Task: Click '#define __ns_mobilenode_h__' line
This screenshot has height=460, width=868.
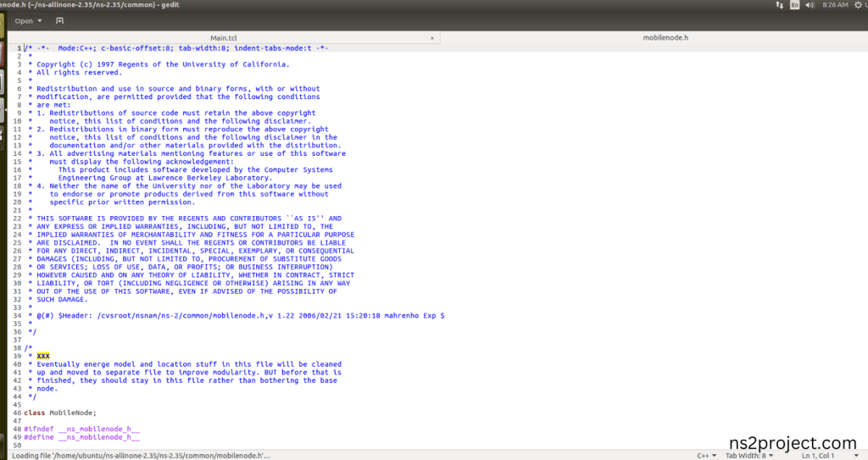Action: [x=82, y=437]
